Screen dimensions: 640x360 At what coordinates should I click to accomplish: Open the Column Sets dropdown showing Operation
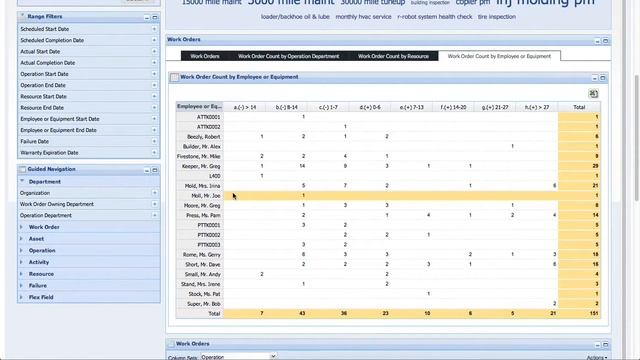238,356
